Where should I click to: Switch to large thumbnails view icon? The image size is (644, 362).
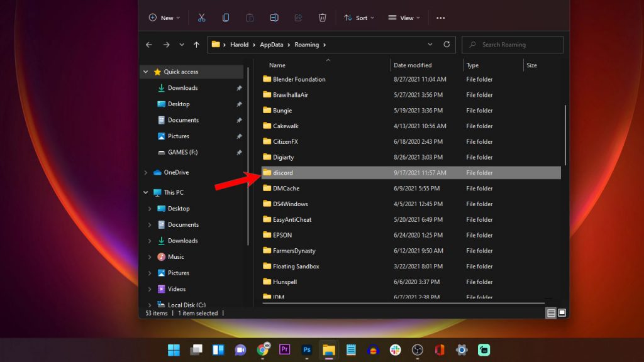562,313
